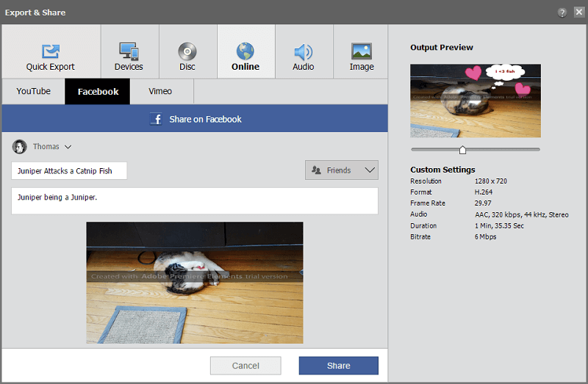Edit the video title field 'Juniper Attacks a Catnip Fish'
This screenshot has width=588, height=384.
pyautogui.click(x=69, y=171)
